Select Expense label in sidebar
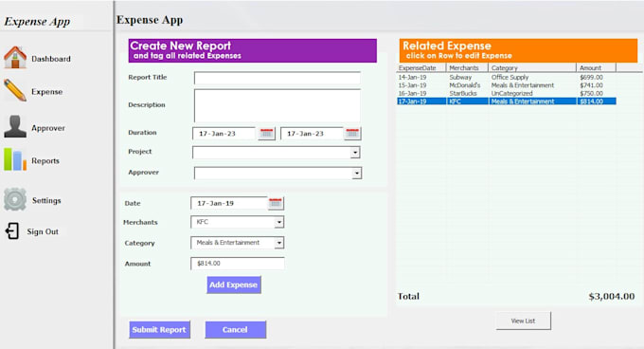The width and height of the screenshot is (644, 349). click(46, 92)
